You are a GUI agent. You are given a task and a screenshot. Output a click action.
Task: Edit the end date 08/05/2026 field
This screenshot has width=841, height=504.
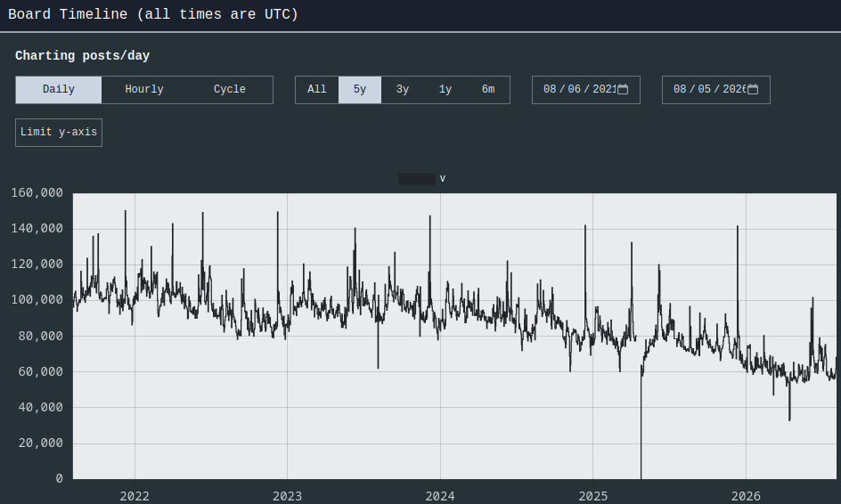click(716, 90)
